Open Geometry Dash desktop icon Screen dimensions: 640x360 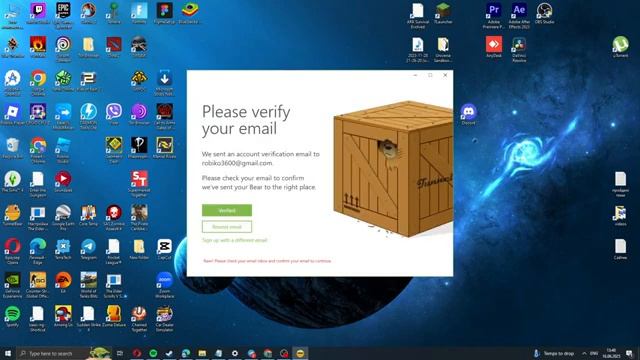(x=113, y=150)
